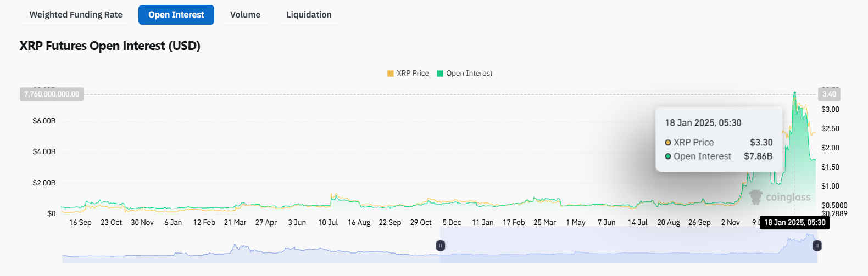
Task: Click the XRP Futures Open Interest (USD) title
Action: click(110, 46)
